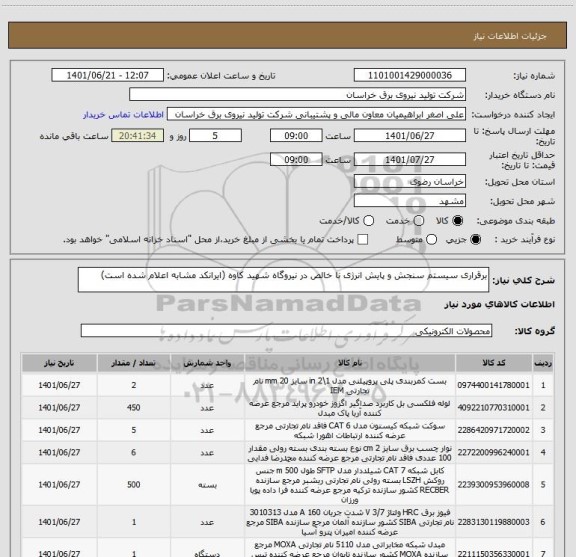Click the نام کالا column header
The width and height of the screenshot is (576, 557).
(x=350, y=363)
